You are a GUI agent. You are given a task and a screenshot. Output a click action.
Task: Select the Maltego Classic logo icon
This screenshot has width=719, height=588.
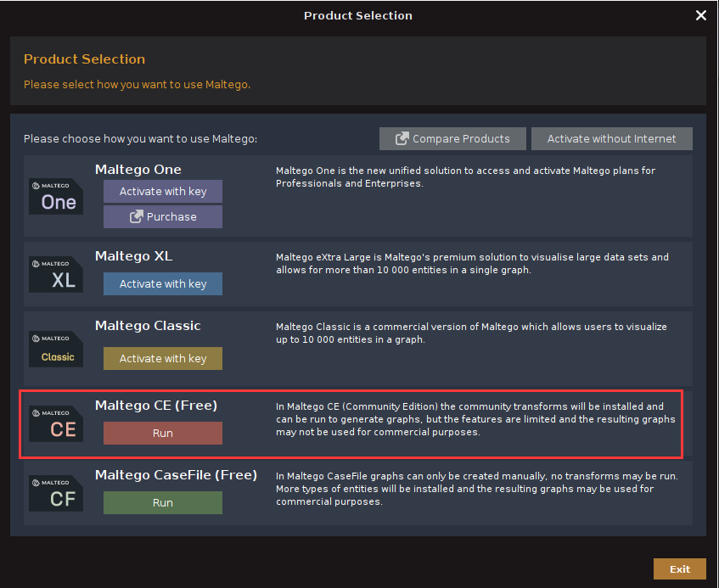point(56,349)
